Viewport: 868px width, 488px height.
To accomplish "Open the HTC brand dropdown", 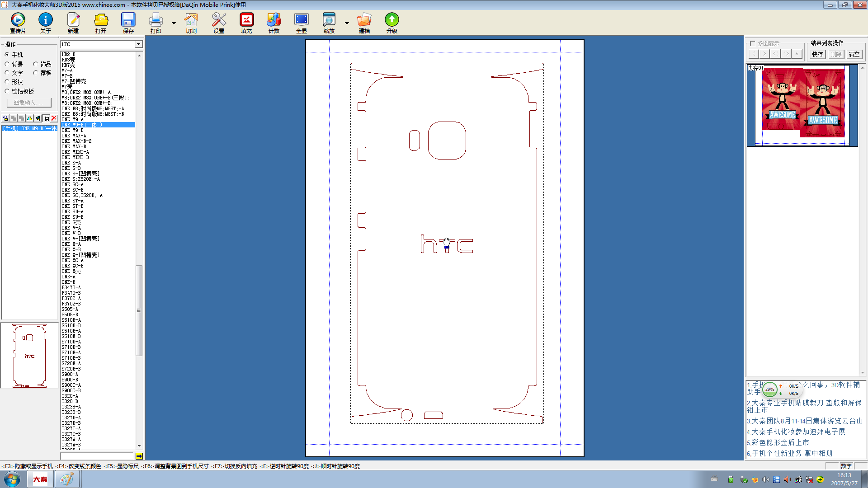I will (x=139, y=44).
